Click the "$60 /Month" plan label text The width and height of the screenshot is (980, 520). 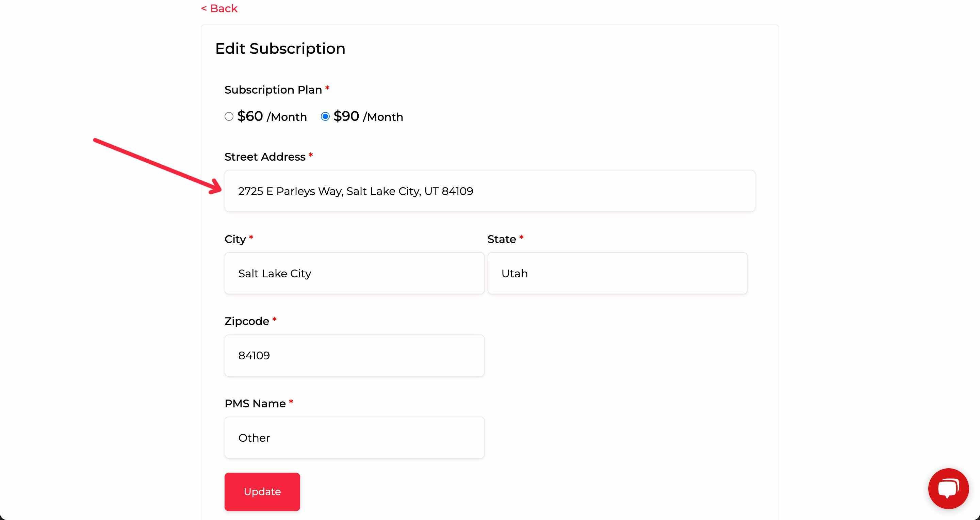point(272,116)
